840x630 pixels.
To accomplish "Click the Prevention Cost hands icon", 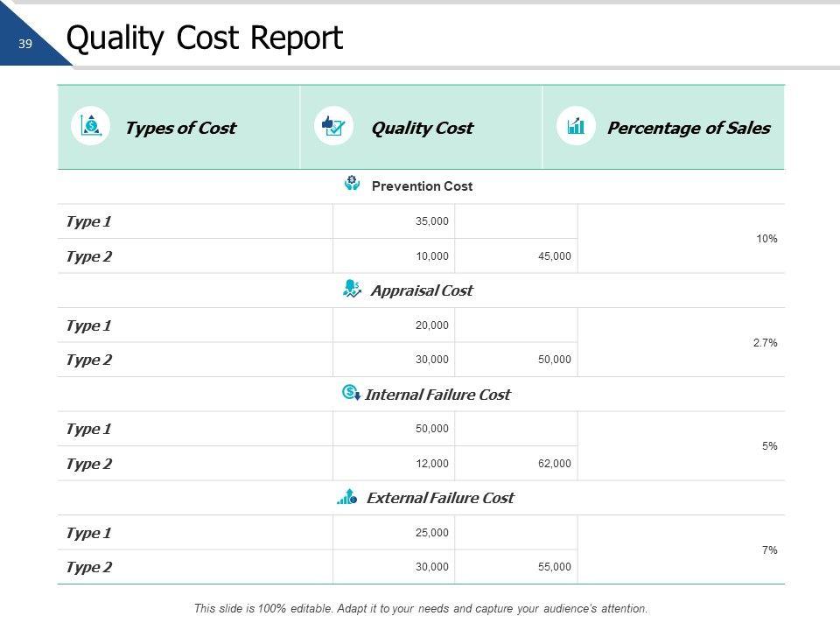I will click(x=352, y=185).
